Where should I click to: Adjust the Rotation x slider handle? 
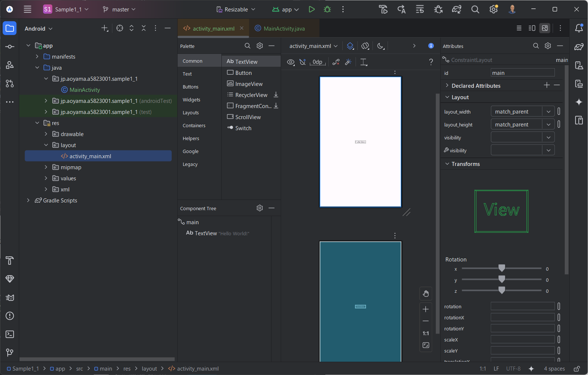coord(502,268)
